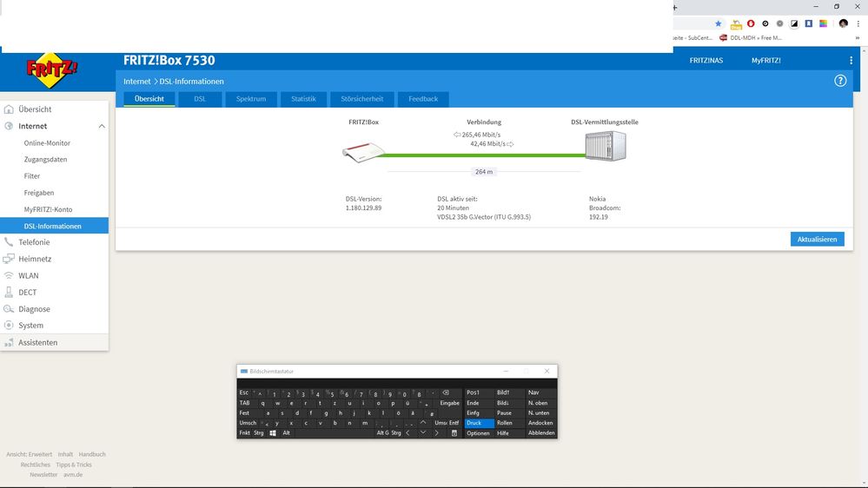
Task: Open the Inhalt footer link
Action: [65, 454]
